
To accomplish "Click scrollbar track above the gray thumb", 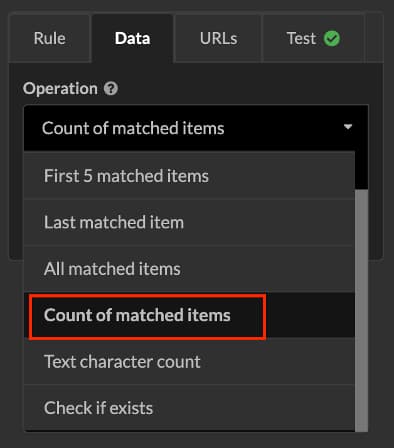I will 362,170.
